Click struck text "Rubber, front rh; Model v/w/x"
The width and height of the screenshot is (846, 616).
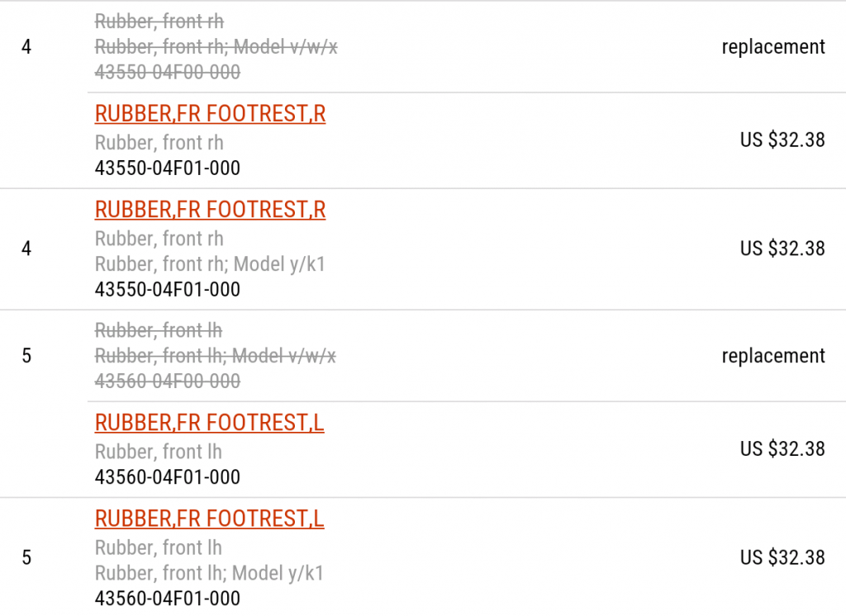[216, 47]
